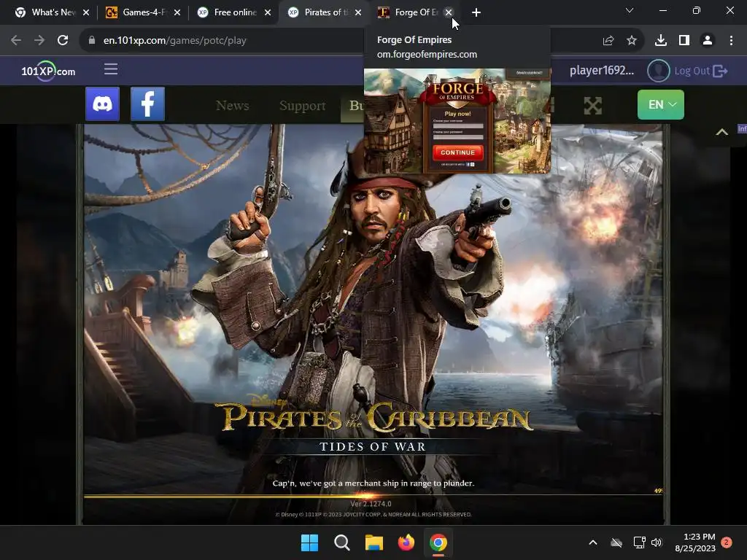Open the Discord icon link
The height and width of the screenshot is (560, 747).
pos(102,104)
